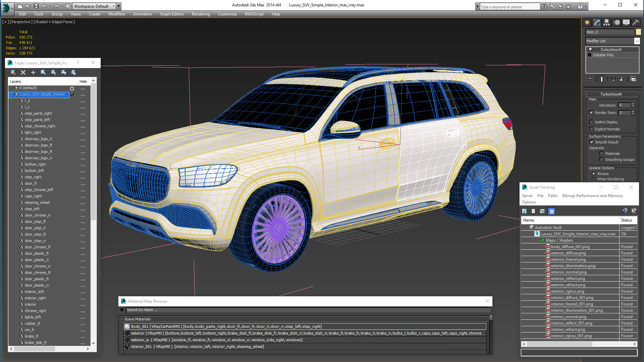The width and height of the screenshot is (644, 362).
Task: Collapse Luxury_SUV_Simple_Interior layer tree
Action: pos(11,95)
